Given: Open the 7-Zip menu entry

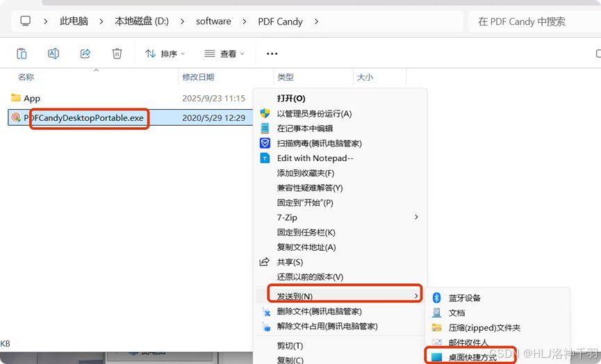Looking at the screenshot, I should tap(287, 217).
